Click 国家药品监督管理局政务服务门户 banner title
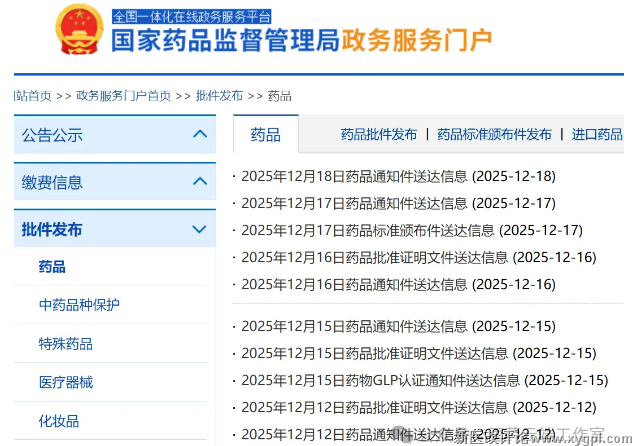 (x=300, y=40)
